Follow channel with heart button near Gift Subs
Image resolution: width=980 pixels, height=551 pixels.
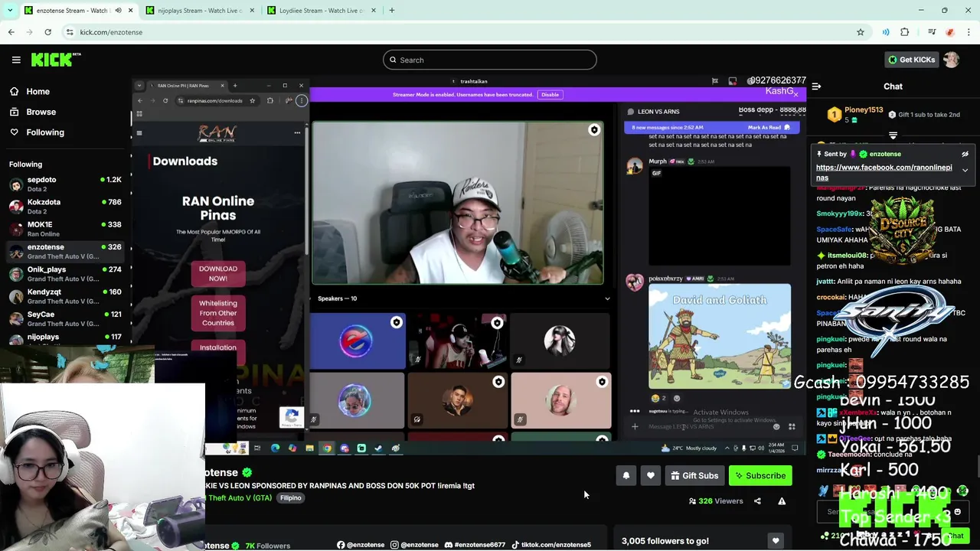pos(651,476)
